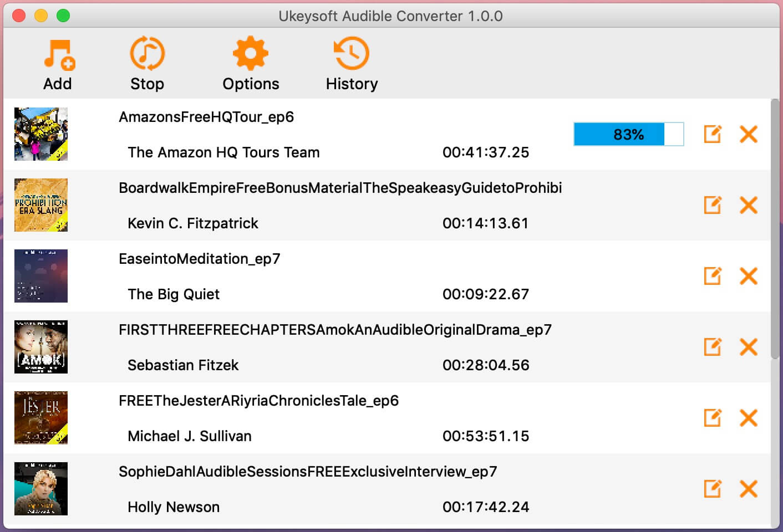783x532 pixels.
Task: Select the FIRSTTHREEFREECHAPTERSAmok title text
Action: tap(334, 330)
